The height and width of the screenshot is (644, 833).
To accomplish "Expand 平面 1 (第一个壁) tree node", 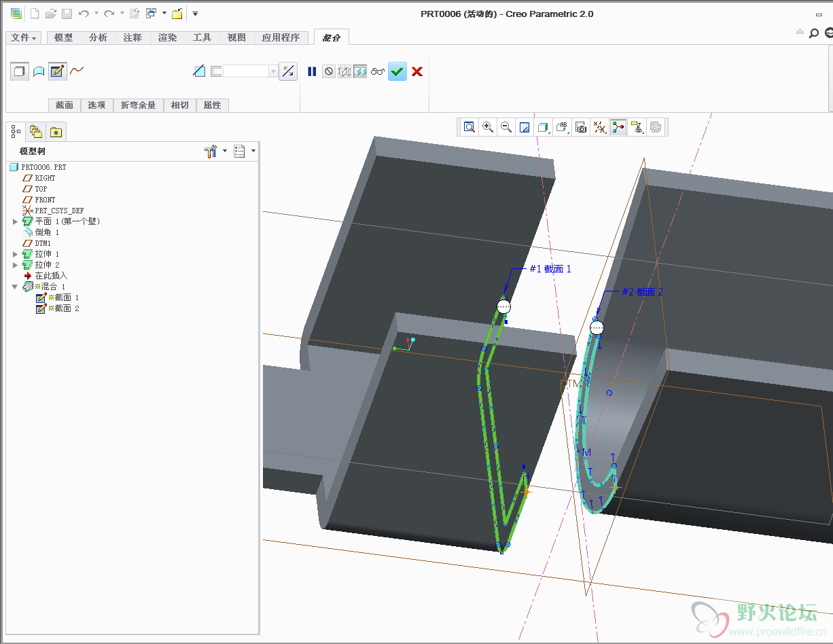I will click(16, 221).
